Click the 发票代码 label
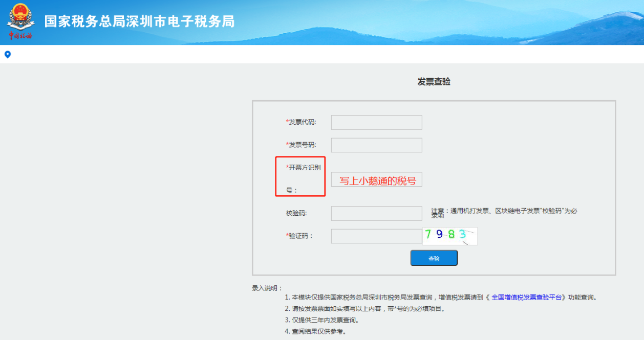 [301, 122]
